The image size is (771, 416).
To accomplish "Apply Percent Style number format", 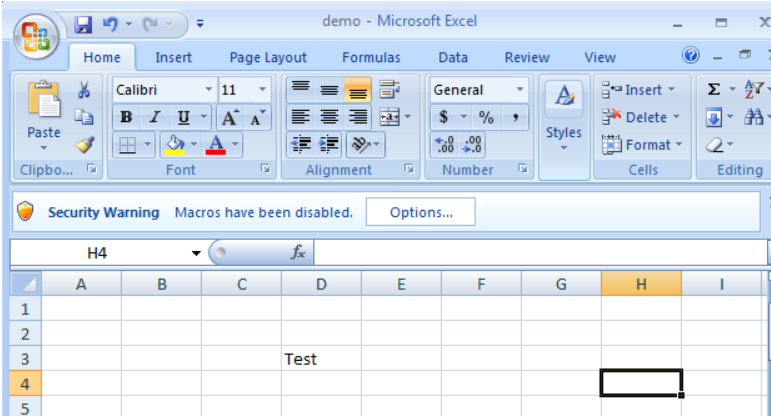I will click(486, 117).
